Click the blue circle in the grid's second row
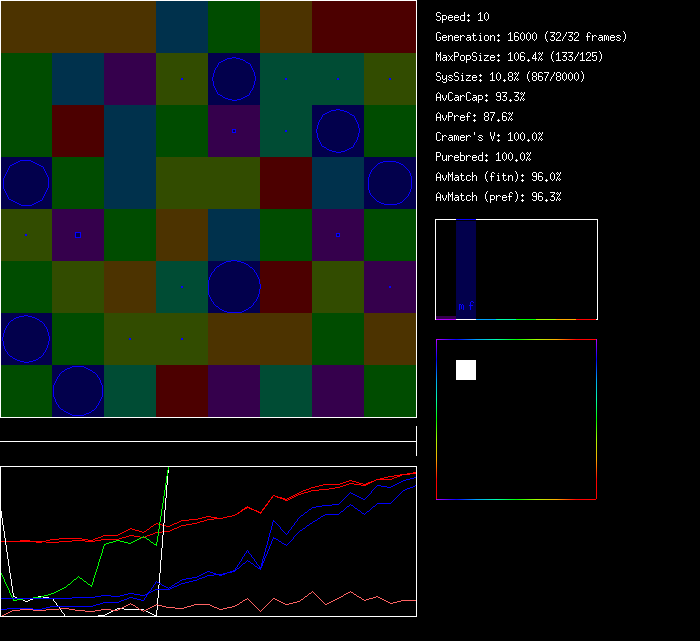The height and width of the screenshot is (641, 700). [x=234, y=79]
